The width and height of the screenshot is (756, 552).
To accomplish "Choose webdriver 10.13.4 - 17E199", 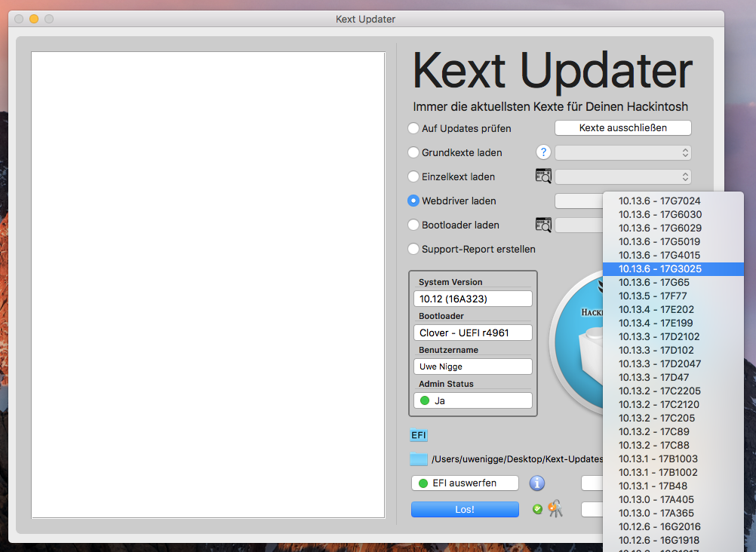I will point(673,323).
